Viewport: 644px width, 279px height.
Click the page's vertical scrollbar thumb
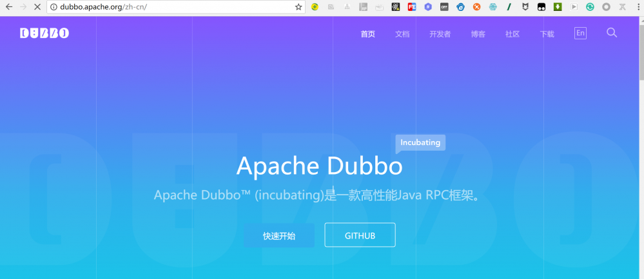click(x=641, y=52)
